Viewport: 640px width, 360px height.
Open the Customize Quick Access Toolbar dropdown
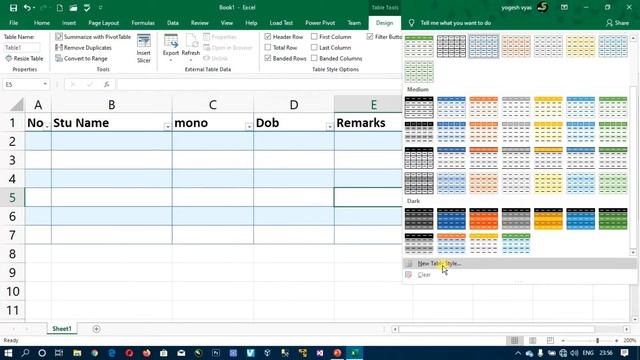100,8
